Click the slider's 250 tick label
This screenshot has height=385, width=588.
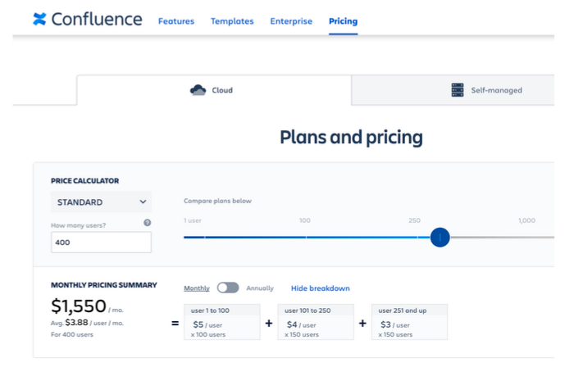[x=414, y=220]
